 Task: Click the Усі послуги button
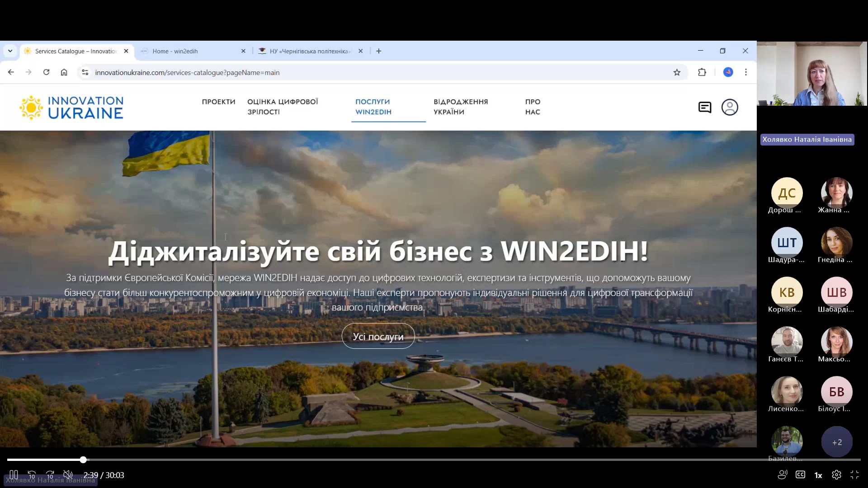[378, 336]
